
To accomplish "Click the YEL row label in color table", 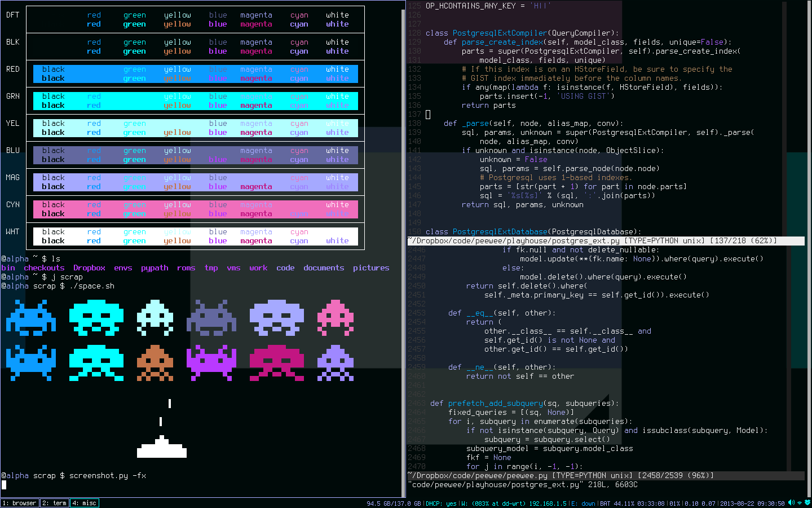I will click(12, 124).
